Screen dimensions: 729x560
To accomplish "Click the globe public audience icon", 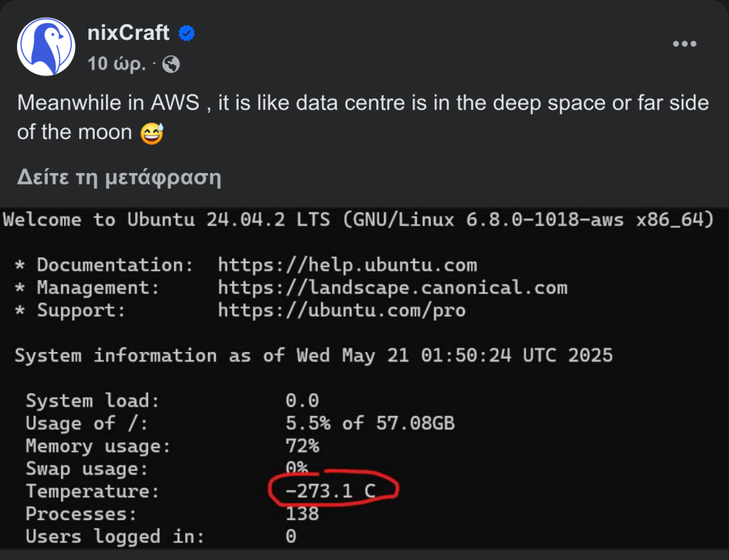I will (171, 65).
